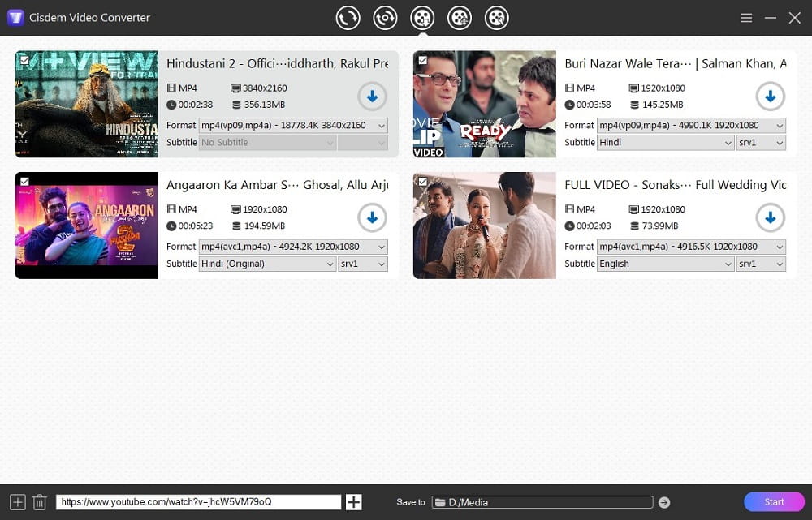The image size is (812, 520).
Task: Uncheck the Buri Nazar Wale video checkbox
Action: pos(422,60)
